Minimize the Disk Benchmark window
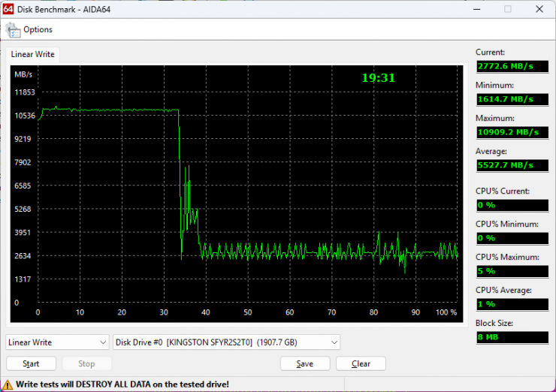Image resolution: width=556 pixels, height=392 pixels. (x=477, y=9)
